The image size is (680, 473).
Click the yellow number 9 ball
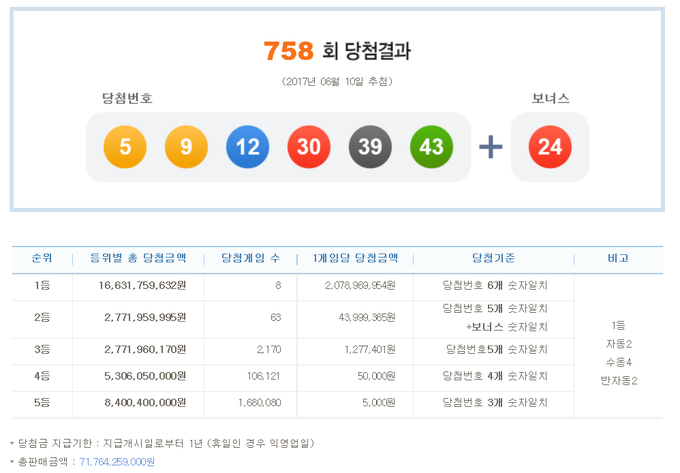tap(185, 147)
